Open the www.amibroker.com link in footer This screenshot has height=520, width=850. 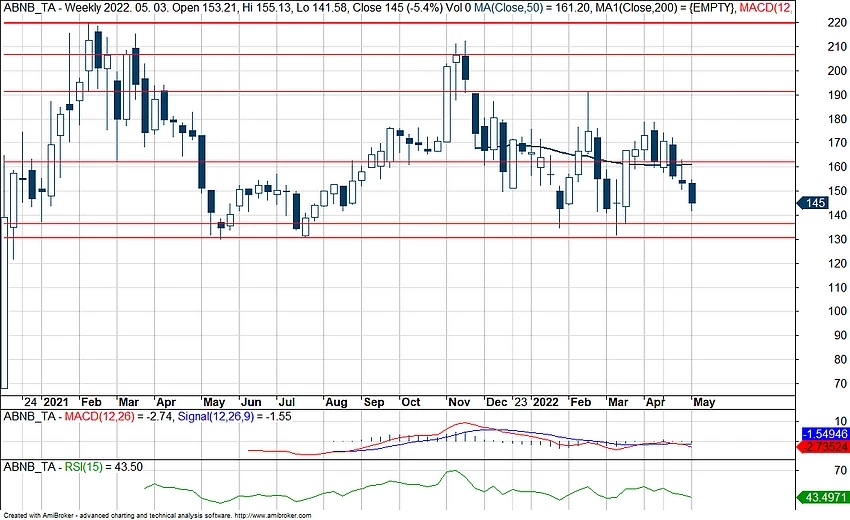pos(274,516)
